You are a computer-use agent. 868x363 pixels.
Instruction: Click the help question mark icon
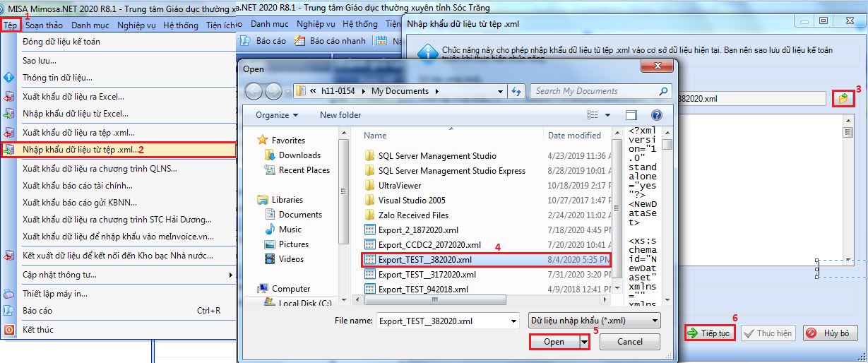tap(656, 114)
